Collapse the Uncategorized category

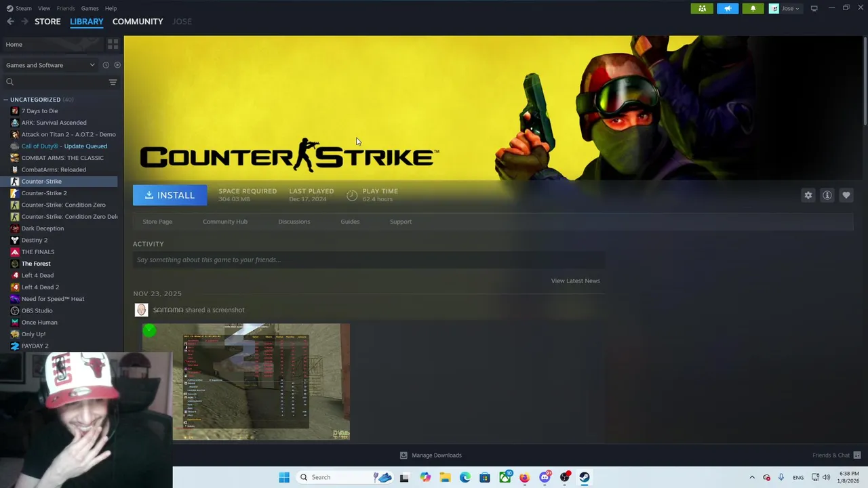[x=5, y=100]
